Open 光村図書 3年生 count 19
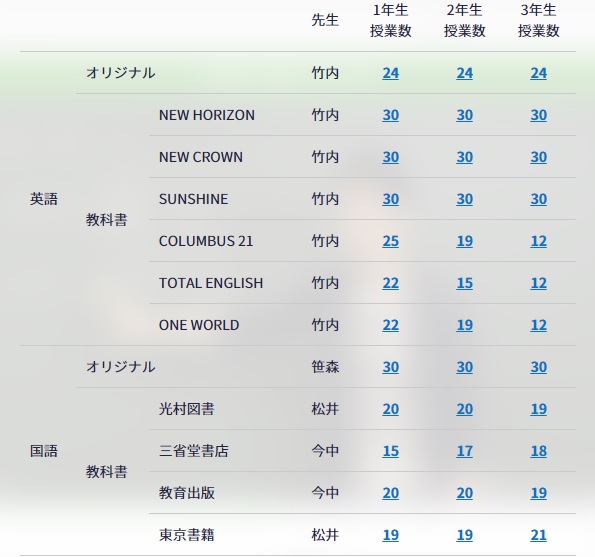This screenshot has width=595, height=557. 538,409
